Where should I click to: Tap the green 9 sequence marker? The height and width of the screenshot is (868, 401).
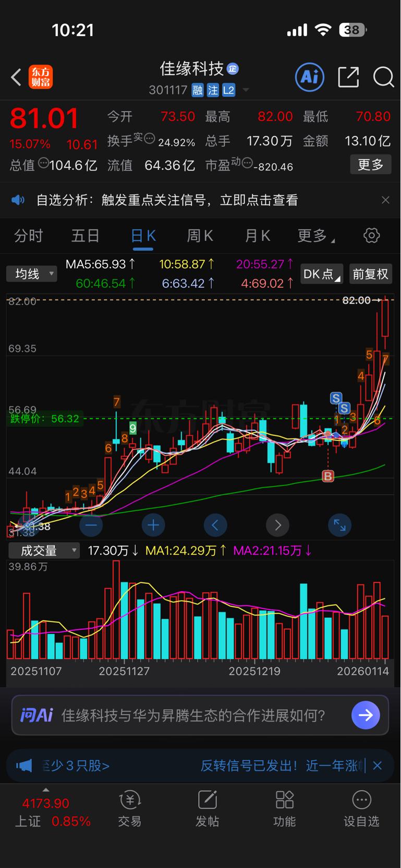pos(133,429)
